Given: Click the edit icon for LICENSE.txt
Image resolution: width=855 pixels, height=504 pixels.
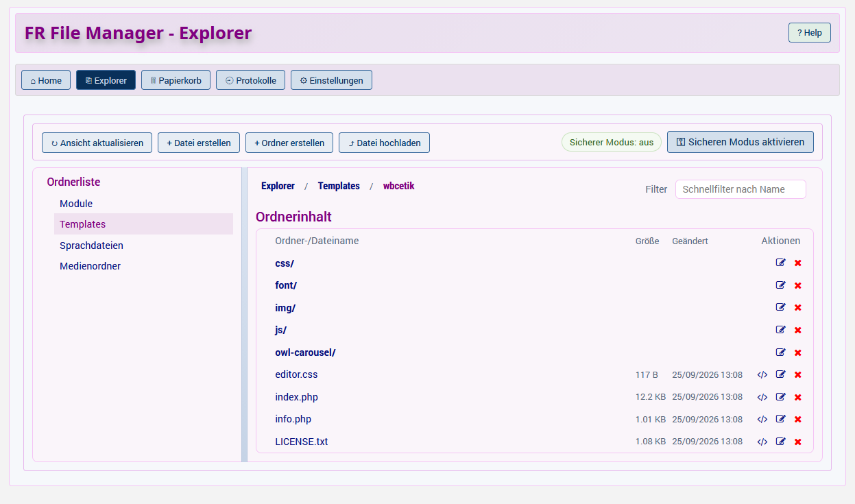Looking at the screenshot, I should coord(780,442).
